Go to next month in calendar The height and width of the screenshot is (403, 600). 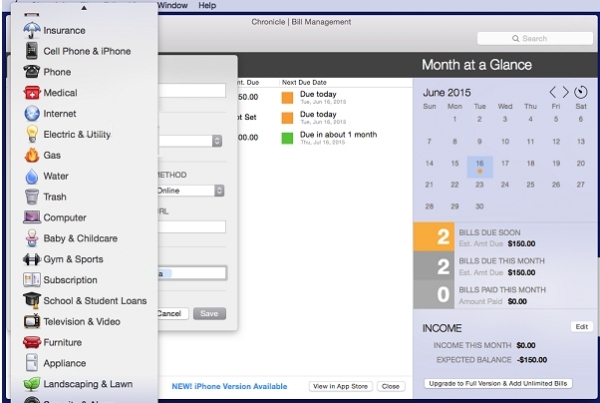(565, 92)
